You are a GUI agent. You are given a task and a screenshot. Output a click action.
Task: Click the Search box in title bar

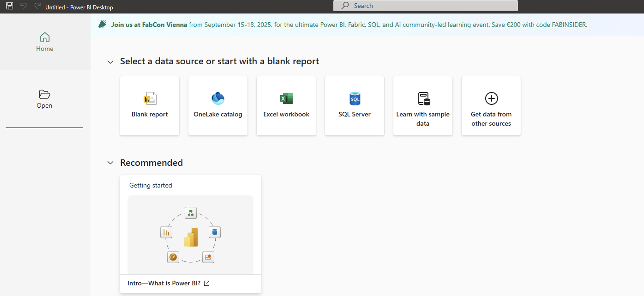(x=425, y=6)
